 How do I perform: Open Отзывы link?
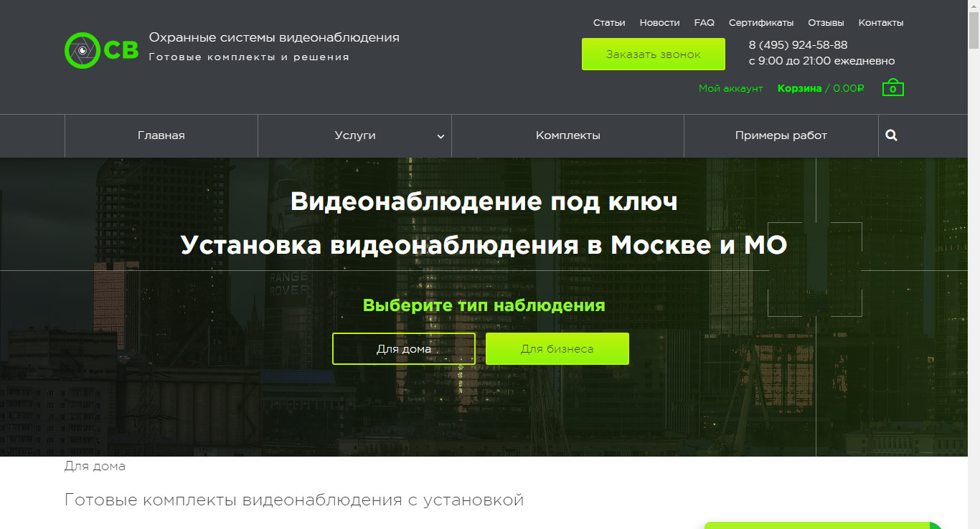pyautogui.click(x=826, y=23)
